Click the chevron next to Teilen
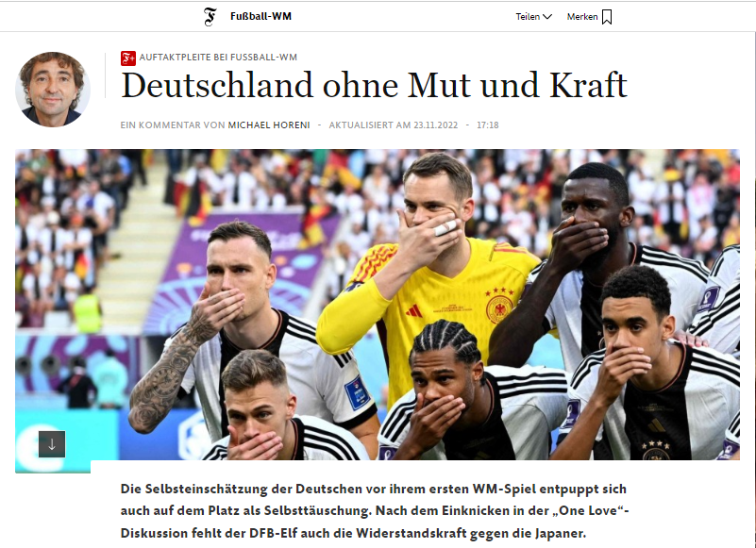The image size is (756, 548). point(547,17)
